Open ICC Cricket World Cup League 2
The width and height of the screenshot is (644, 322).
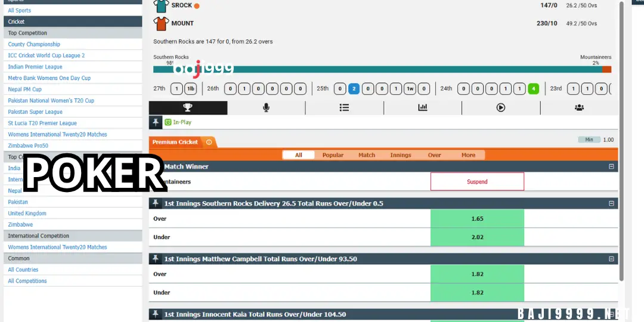[x=47, y=55]
